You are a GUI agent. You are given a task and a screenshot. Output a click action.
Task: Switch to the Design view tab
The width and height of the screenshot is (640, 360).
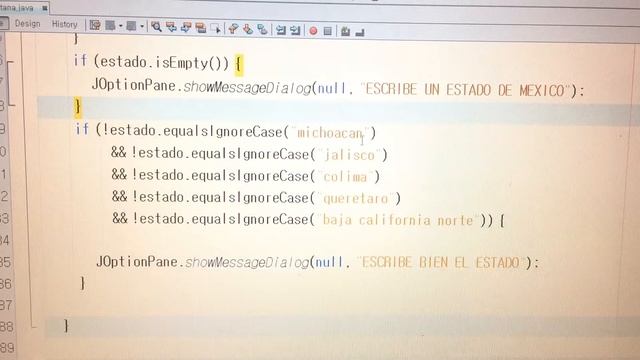(x=27, y=24)
